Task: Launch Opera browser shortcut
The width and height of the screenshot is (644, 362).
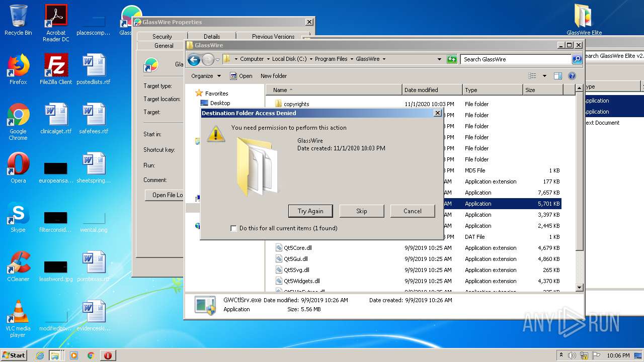Action: tap(18, 168)
